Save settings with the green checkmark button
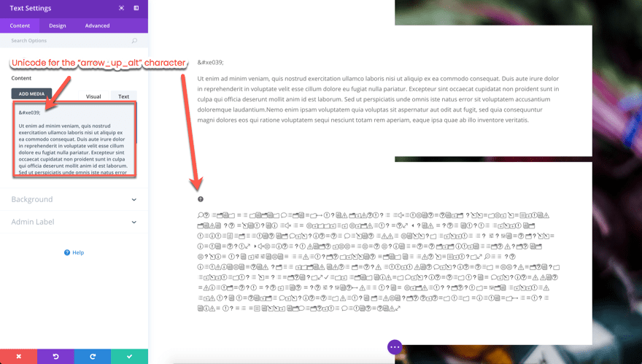This screenshot has height=364, width=642. [x=129, y=356]
